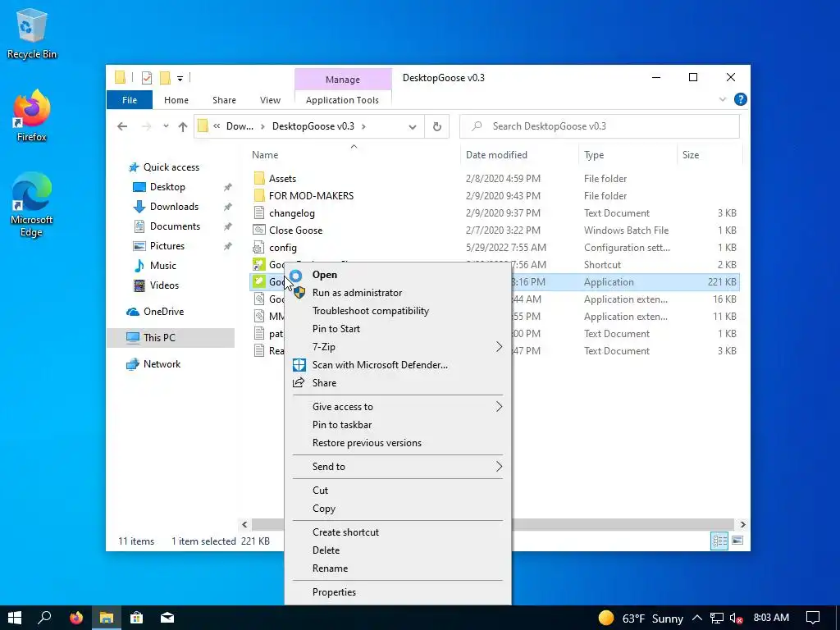This screenshot has height=630, width=840.
Task: Choose Create shortcut
Action: point(398,532)
